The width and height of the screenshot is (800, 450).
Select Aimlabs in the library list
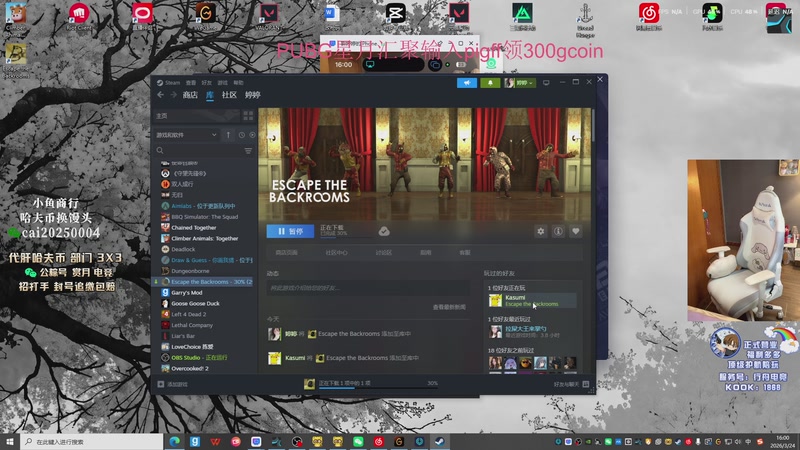coord(204,206)
